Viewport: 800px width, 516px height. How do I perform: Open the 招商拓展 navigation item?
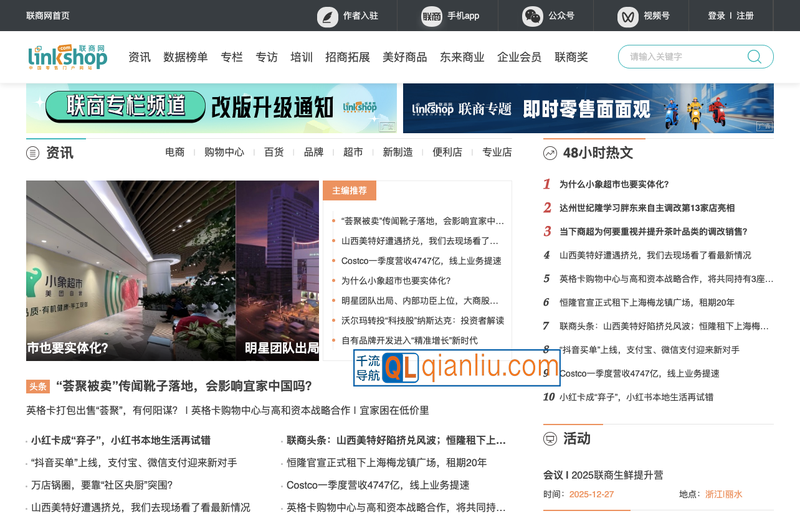(347, 57)
